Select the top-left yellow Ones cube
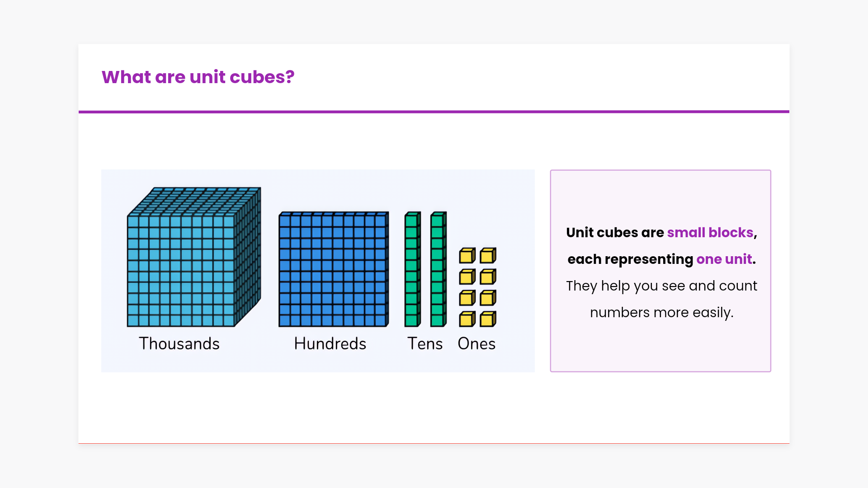This screenshot has height=488, width=868. coord(467,256)
